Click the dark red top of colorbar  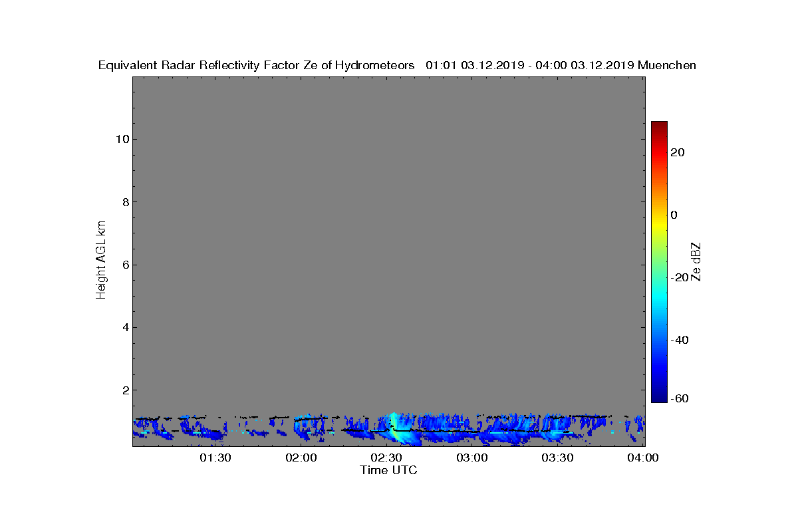659,125
